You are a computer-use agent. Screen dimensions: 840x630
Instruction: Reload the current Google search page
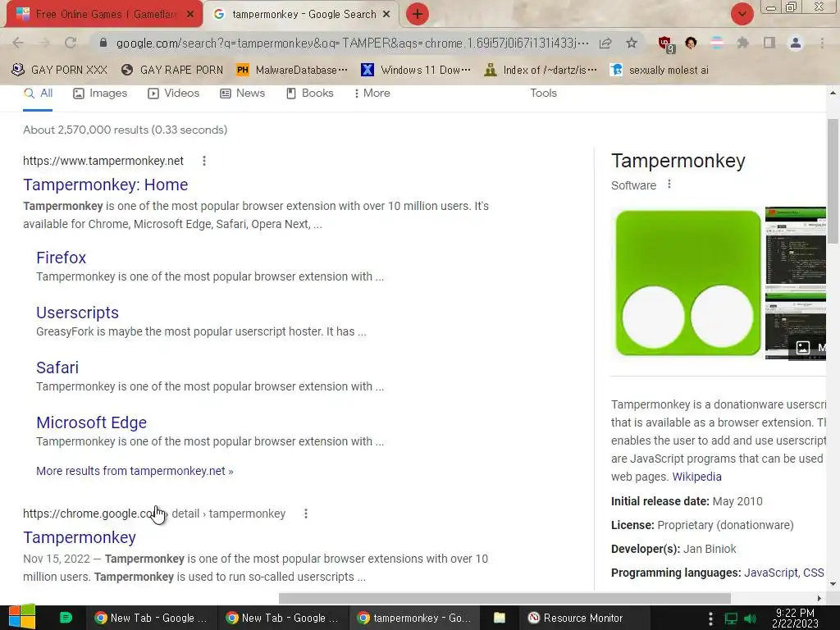click(x=71, y=43)
